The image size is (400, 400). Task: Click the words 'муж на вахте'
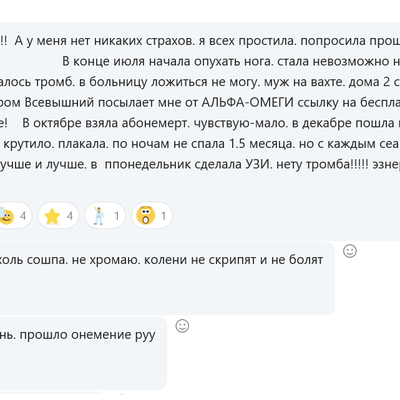point(302,82)
